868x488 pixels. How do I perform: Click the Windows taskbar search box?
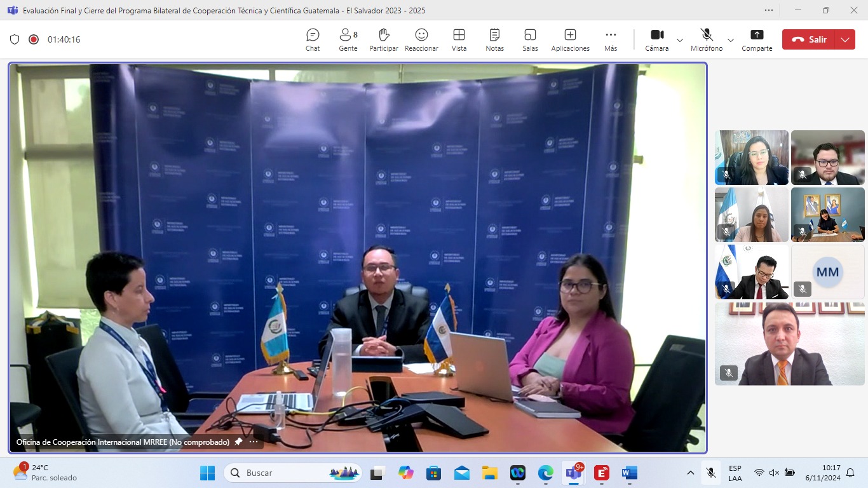[x=292, y=473]
